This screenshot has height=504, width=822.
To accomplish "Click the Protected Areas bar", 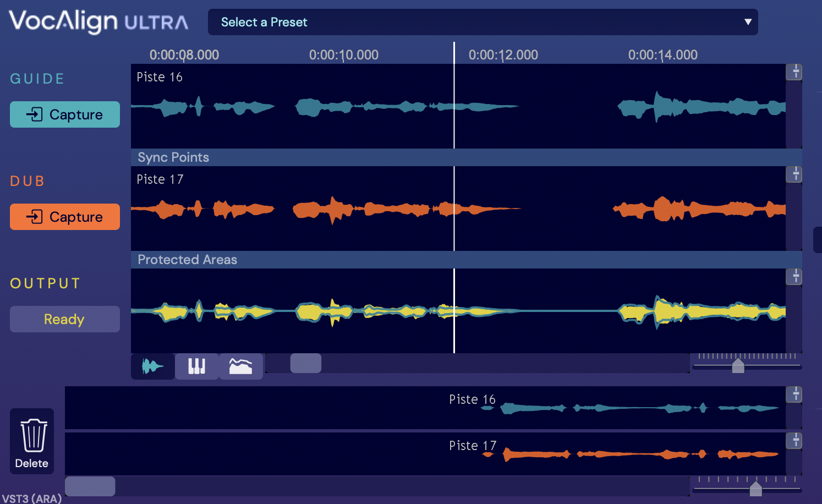I will 467,260.
